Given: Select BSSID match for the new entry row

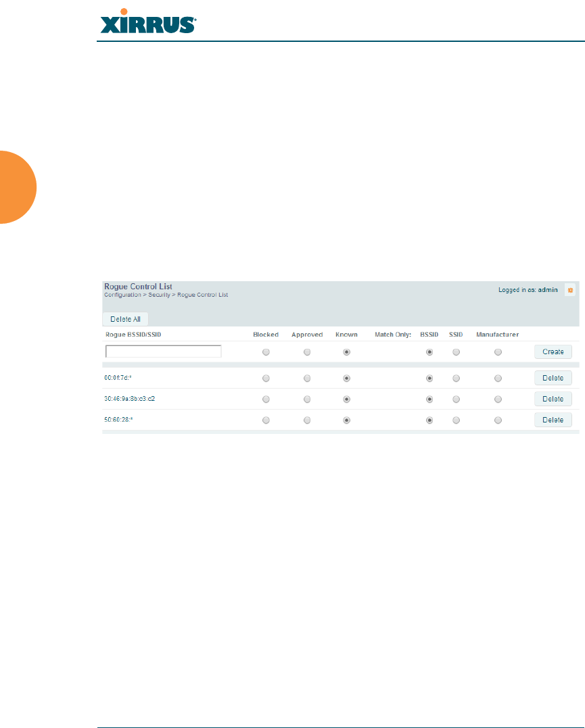Looking at the screenshot, I should point(429,352).
